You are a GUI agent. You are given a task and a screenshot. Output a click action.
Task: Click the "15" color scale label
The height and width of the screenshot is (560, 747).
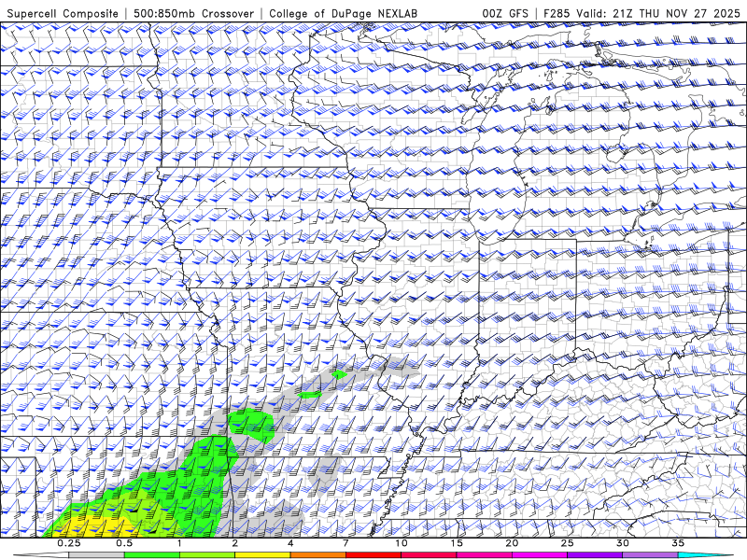point(457,543)
